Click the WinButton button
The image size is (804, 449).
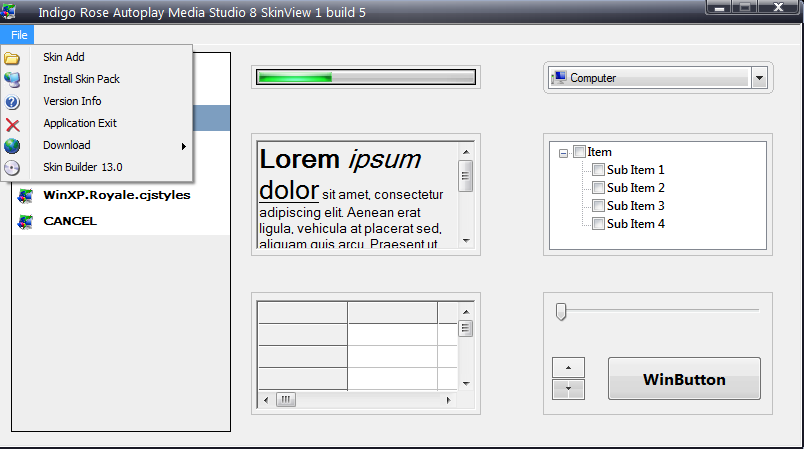coord(684,379)
